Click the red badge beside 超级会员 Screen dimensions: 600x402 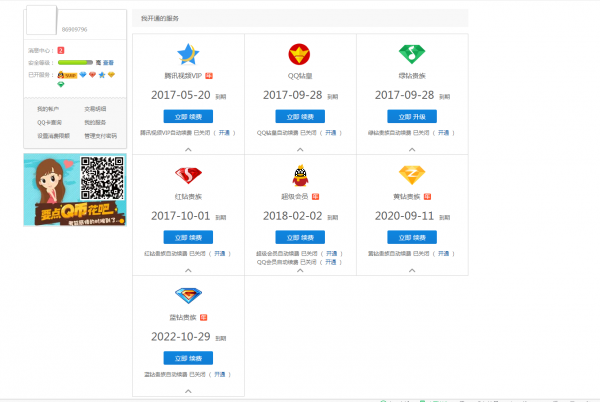click(315, 197)
